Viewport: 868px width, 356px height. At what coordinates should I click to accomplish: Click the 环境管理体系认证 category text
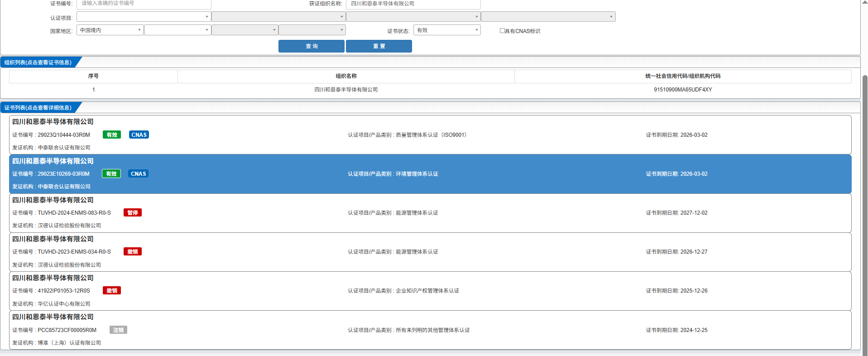click(417, 174)
